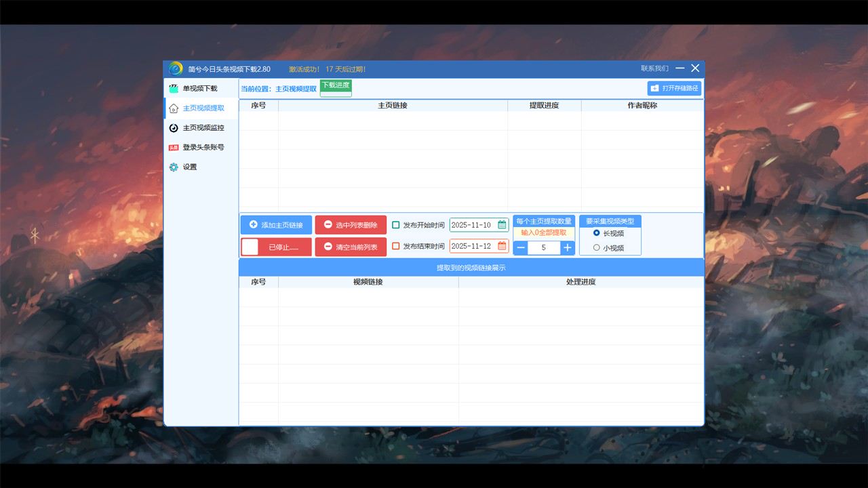This screenshot has height=488, width=868.
Task: Click the plus icon on 添加主页链接
Action: [254, 225]
